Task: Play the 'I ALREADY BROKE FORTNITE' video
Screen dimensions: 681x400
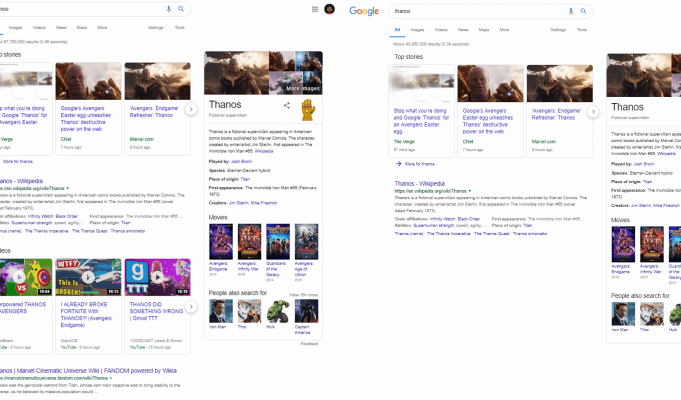Action: pyautogui.click(x=88, y=277)
